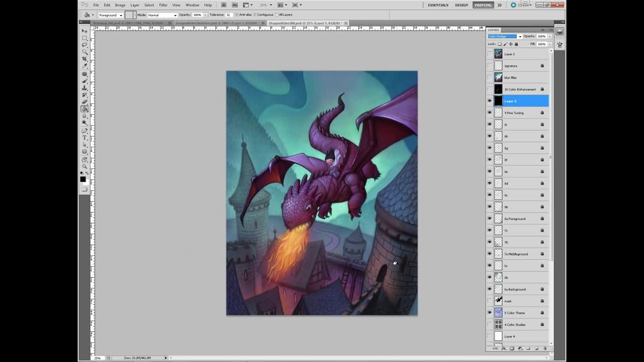This screenshot has height=362, width=644.
Task: Expand the Foreground fill source dropdown
Action: (110, 15)
